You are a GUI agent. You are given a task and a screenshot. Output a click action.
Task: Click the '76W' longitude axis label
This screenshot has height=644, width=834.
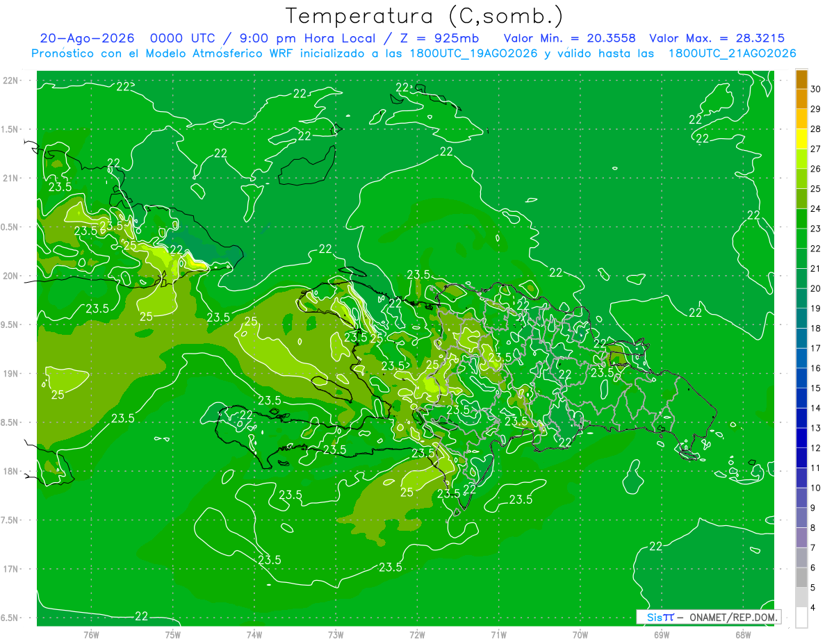click(91, 635)
